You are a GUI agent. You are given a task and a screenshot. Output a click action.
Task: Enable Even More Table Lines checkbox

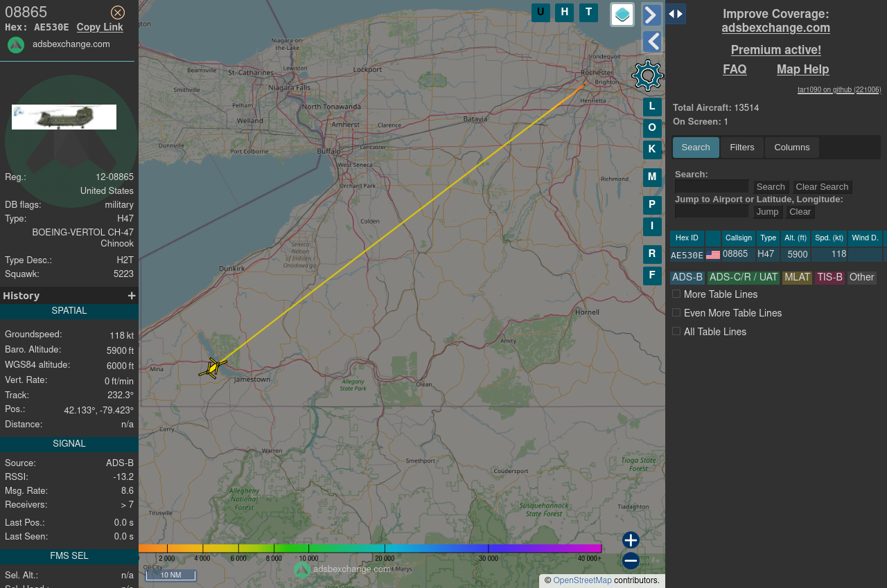tap(676, 313)
